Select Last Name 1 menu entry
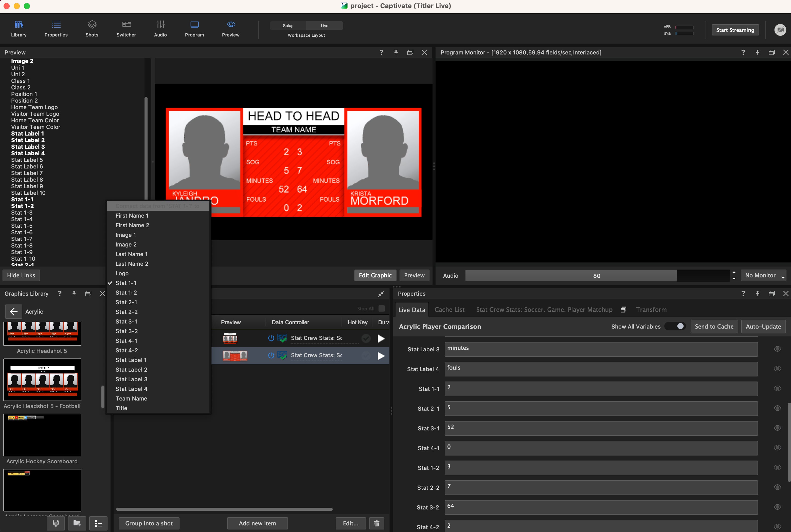This screenshot has width=791, height=532. (x=158, y=254)
